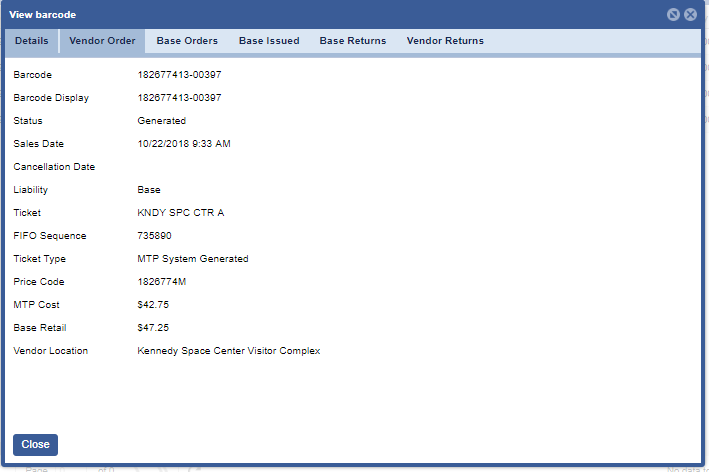Select the Base Orders tab
709x472 pixels.
(x=187, y=41)
